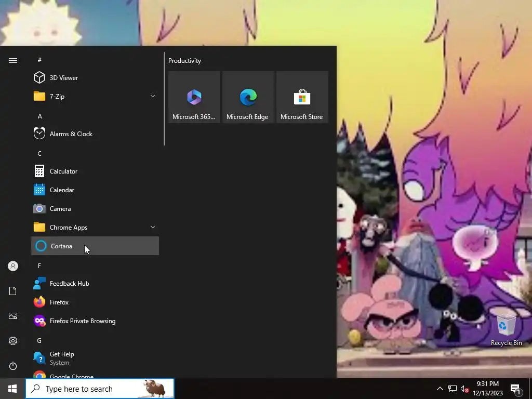Click the muted volume tray icon
532x399 pixels.
tap(464, 389)
